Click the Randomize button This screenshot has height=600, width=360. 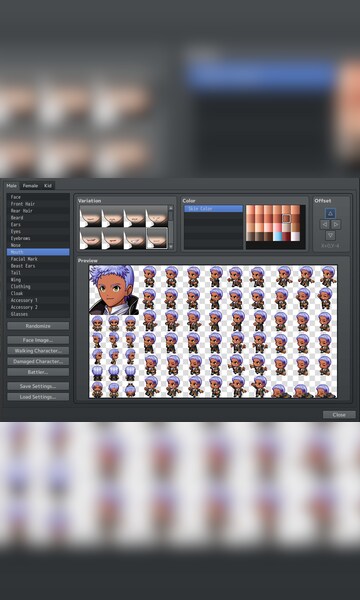coord(38,326)
